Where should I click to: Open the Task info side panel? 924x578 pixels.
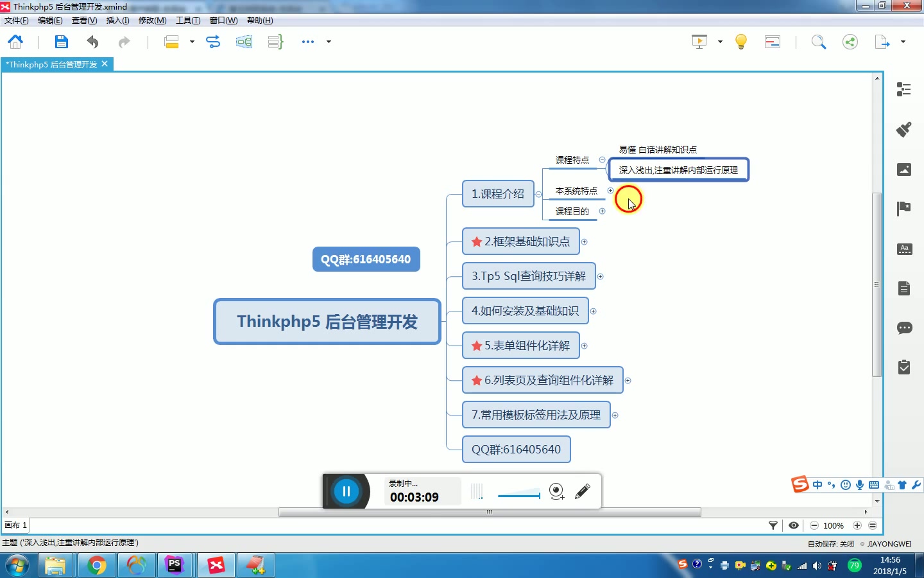click(x=904, y=367)
